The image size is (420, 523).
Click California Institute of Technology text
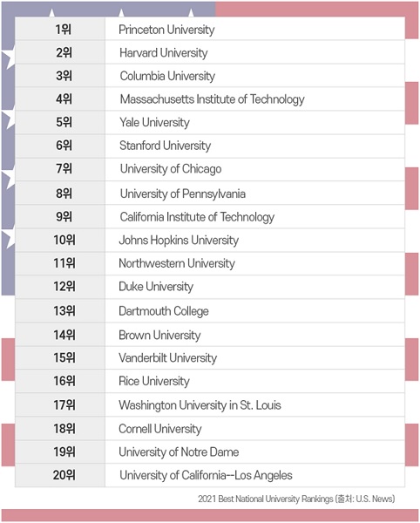click(x=197, y=217)
